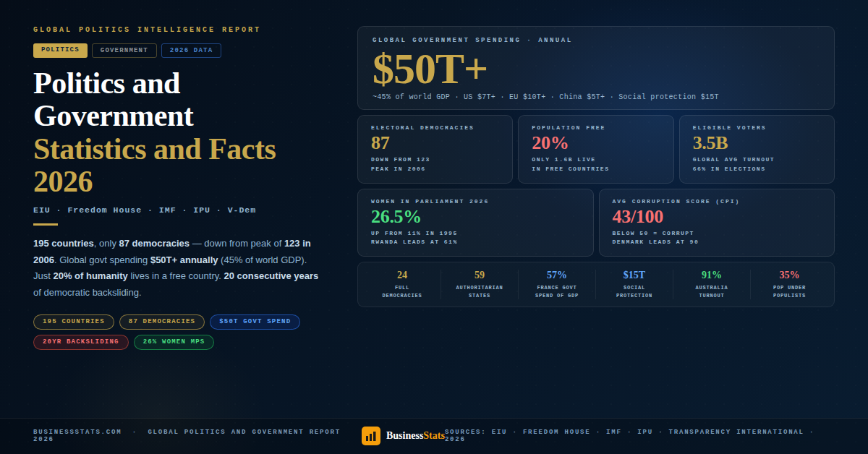Select the GOVERNMENT tag
Screen dimensions: 868x454
pos(124,50)
